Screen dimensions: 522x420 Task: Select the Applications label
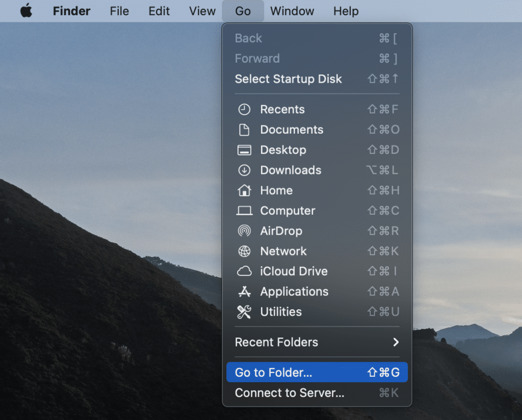click(x=294, y=292)
